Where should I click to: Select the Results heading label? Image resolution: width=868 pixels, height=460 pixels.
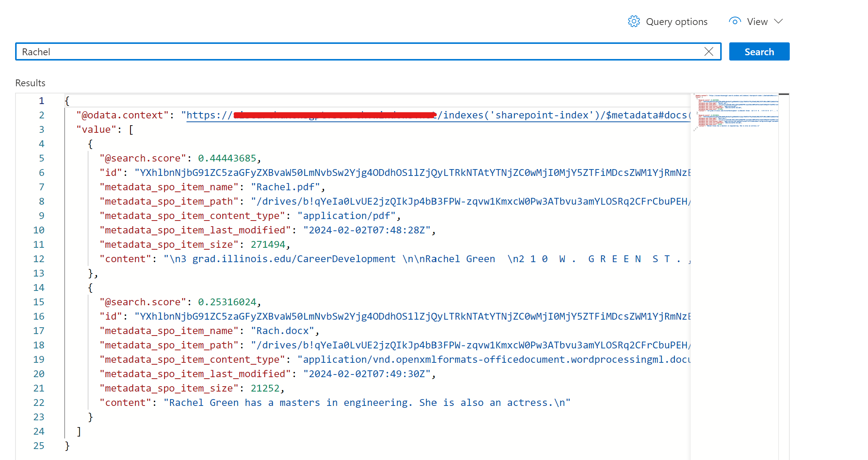click(30, 83)
